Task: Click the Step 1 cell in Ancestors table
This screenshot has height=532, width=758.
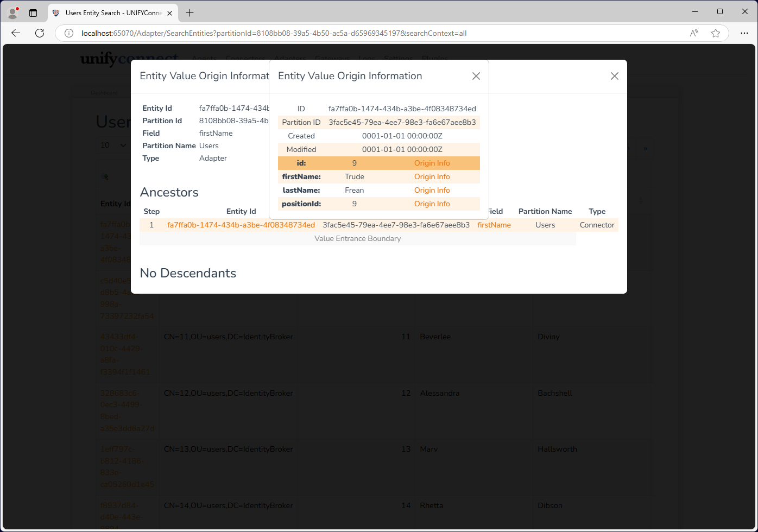Action: pyautogui.click(x=151, y=225)
